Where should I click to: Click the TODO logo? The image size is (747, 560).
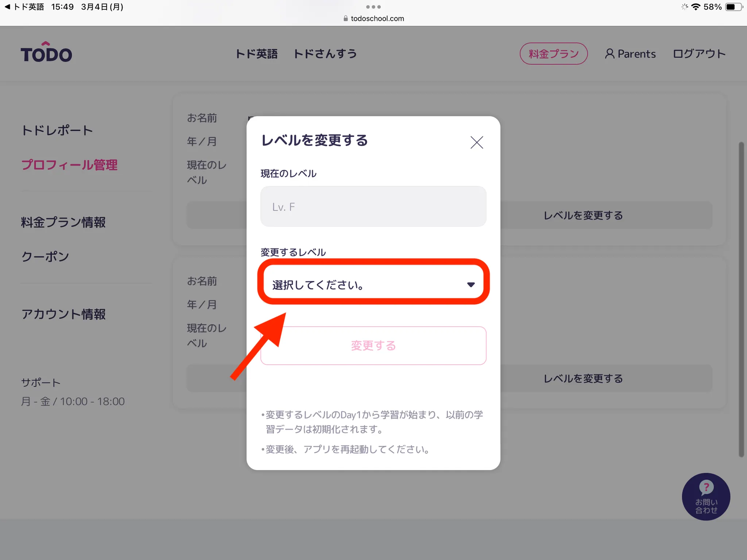click(x=46, y=53)
